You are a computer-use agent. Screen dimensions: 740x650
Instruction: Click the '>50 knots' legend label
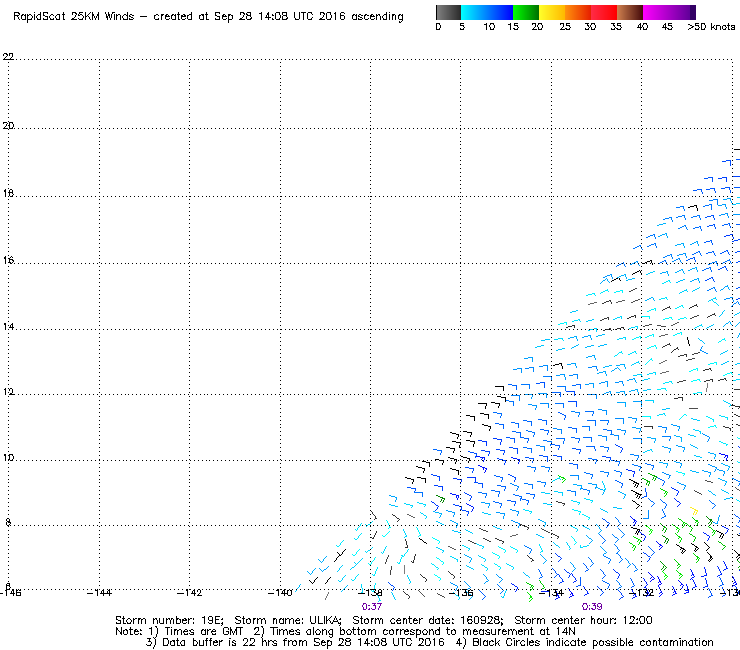coord(711,27)
